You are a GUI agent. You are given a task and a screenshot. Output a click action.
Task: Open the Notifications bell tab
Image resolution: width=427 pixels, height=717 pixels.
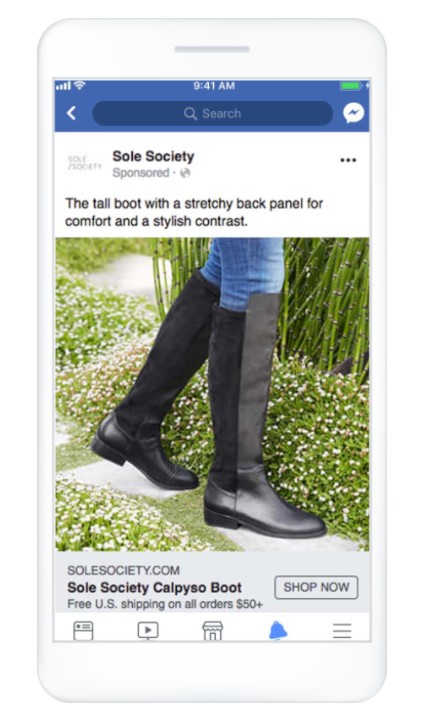[278, 631]
